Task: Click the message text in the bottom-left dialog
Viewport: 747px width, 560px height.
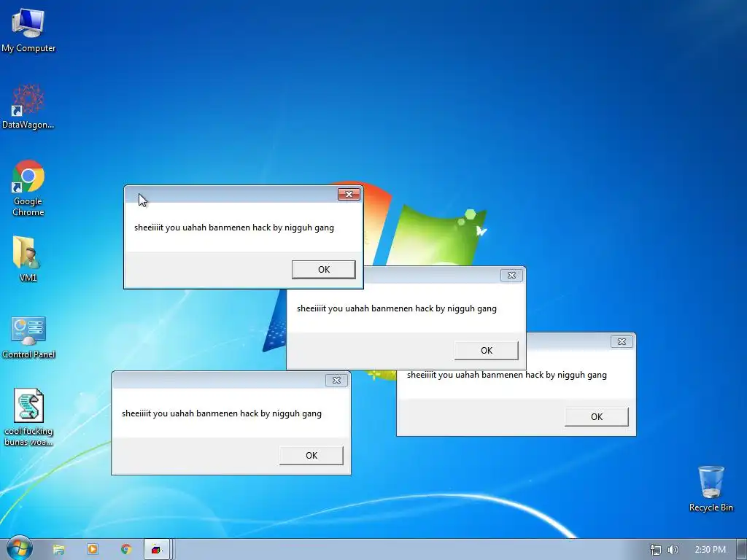Action: pos(222,413)
